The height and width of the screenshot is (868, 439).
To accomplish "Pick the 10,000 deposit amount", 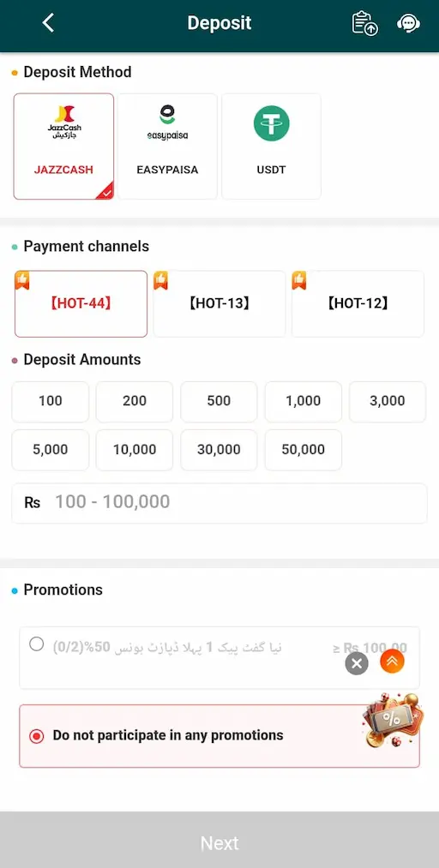I will click(x=135, y=450).
